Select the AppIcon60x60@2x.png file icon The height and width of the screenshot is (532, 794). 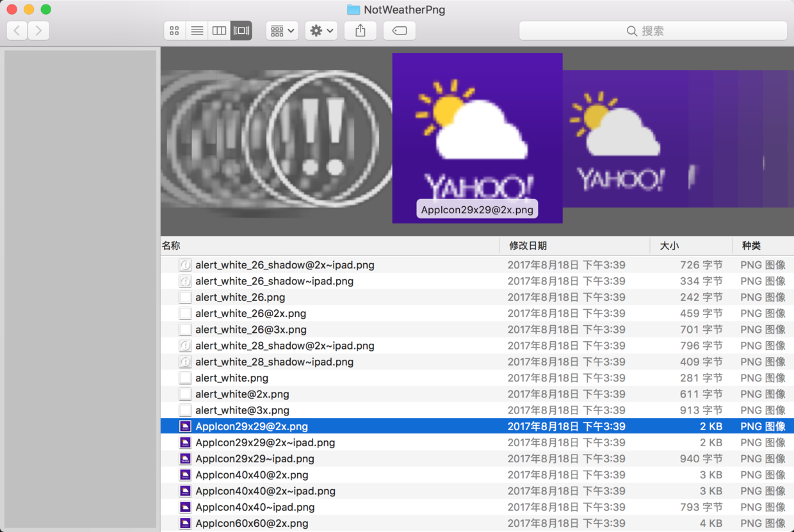tap(185, 523)
